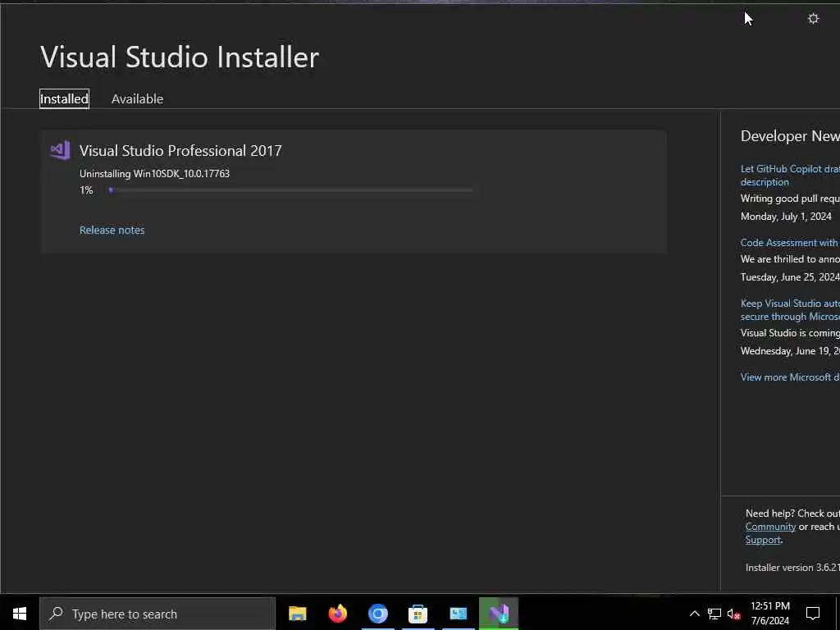Click the 1% progress percentage text
Viewport: 840px width, 630px height.
pos(86,190)
